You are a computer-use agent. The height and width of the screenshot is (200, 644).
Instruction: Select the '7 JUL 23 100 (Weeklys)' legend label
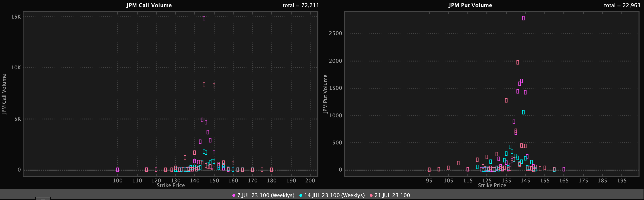(x=266, y=195)
